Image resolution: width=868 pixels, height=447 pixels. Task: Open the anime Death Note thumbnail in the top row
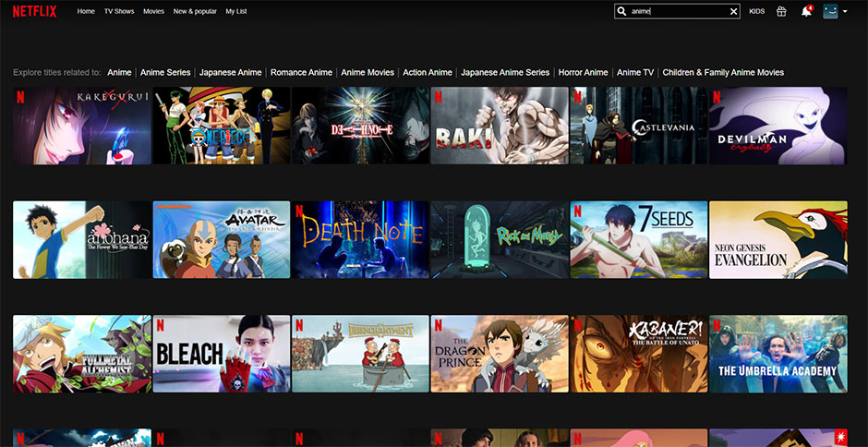pyautogui.click(x=360, y=126)
